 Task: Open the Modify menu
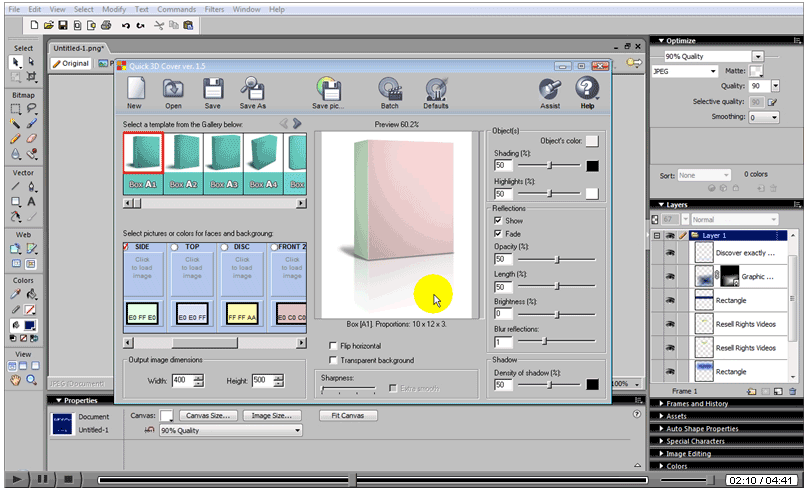point(114,9)
